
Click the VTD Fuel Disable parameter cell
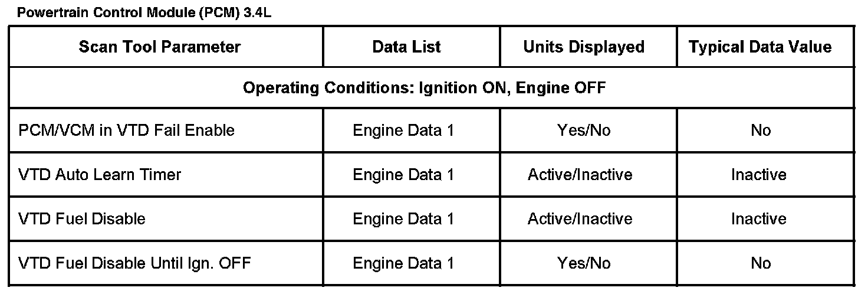tap(82, 219)
